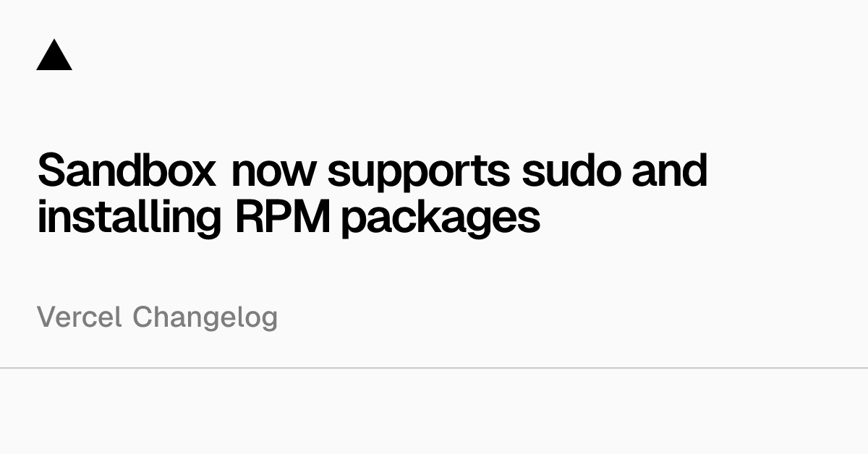
Task: Click the "g" in "Changelog"
Action: [269, 320]
